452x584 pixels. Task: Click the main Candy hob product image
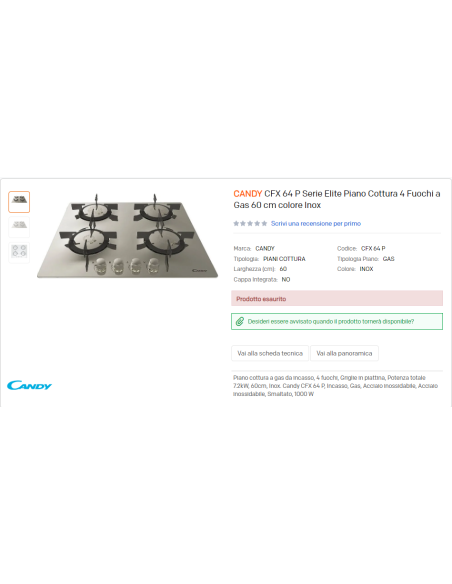pyautogui.click(x=127, y=235)
